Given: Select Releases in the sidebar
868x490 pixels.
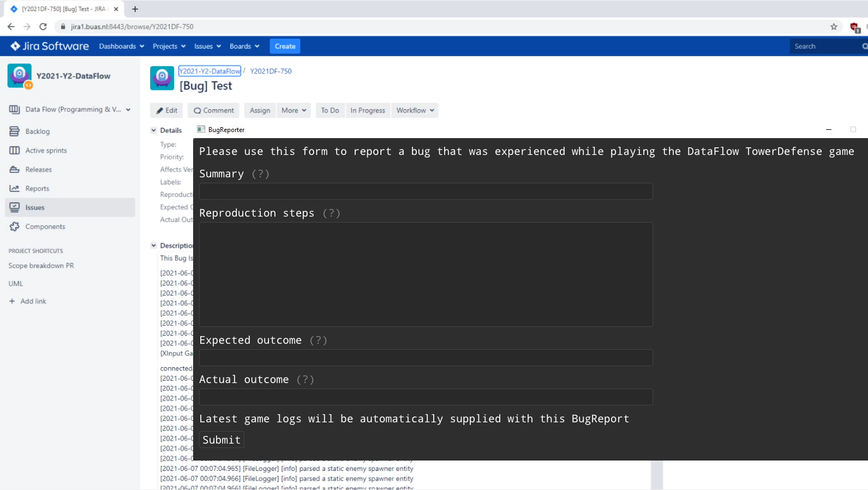Looking at the screenshot, I should coord(38,170).
